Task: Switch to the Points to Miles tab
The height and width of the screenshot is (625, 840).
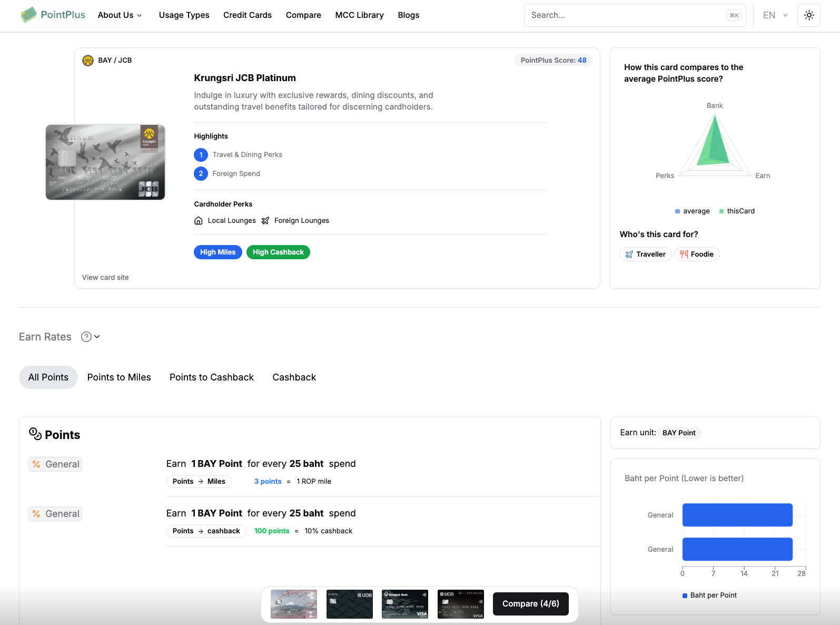Action: coord(119,377)
